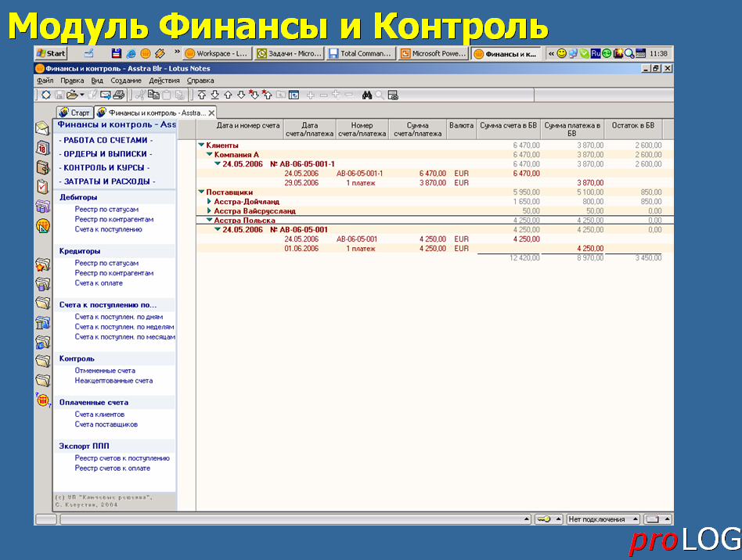Viewport: 742px width, 560px height.
Task: Click the Cut scissors icon in toolbar
Action: click(140, 95)
